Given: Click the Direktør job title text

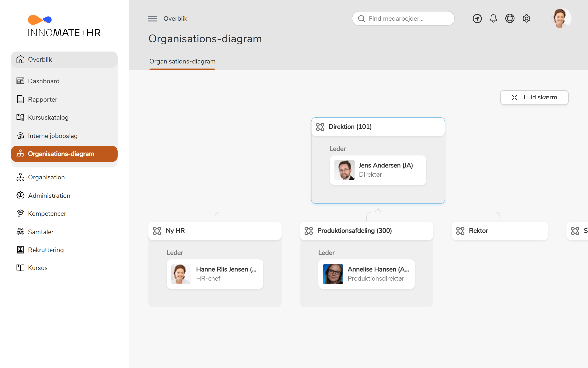Looking at the screenshot, I should pyautogui.click(x=370, y=175).
